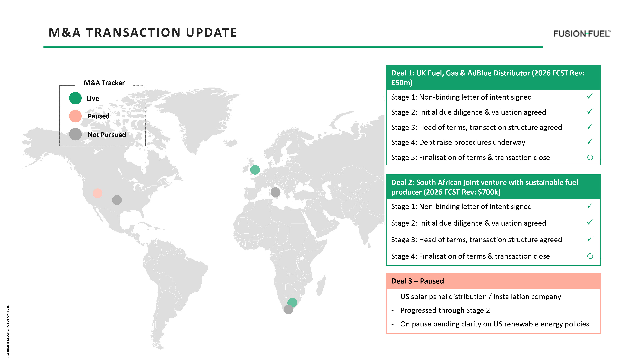
Task: Click the green Live legend swatch
Action: [x=75, y=98]
